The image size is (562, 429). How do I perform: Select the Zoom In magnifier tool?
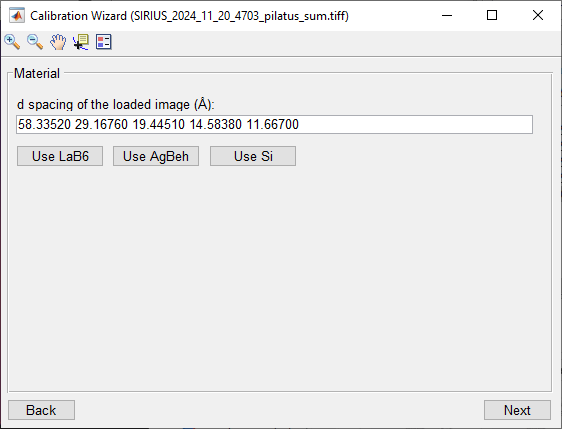pyautogui.click(x=12, y=42)
